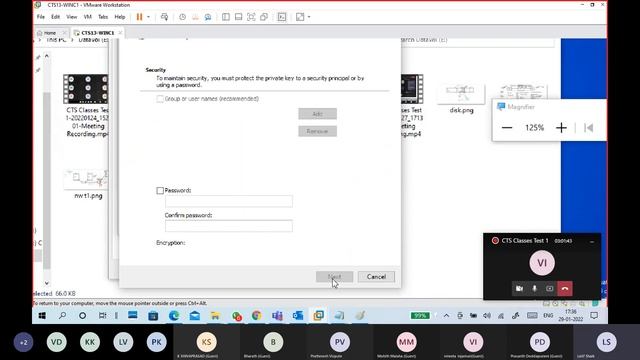This screenshot has height=360, width=640.
Task: Click the full screen mode icon
Action: (x=251, y=17)
